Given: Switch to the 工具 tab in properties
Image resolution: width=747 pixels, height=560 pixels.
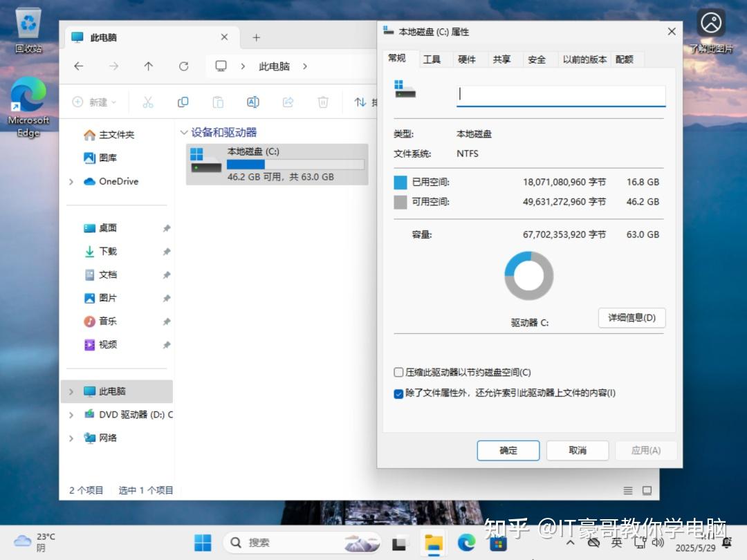Looking at the screenshot, I should [x=433, y=59].
